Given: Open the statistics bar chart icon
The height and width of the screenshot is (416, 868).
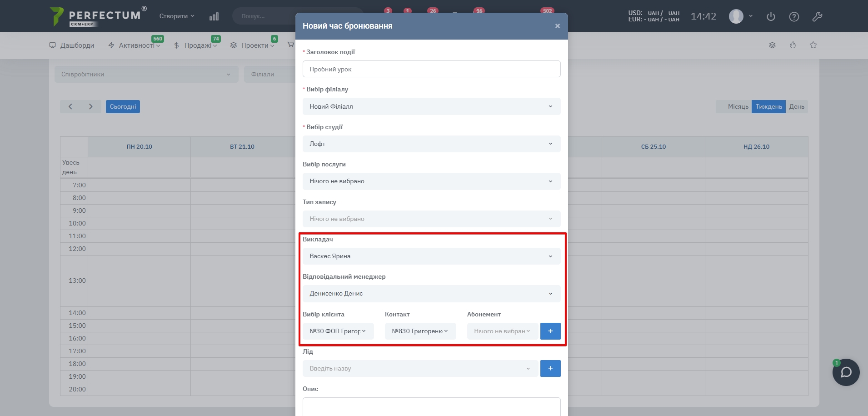Looking at the screenshot, I should pos(214,16).
